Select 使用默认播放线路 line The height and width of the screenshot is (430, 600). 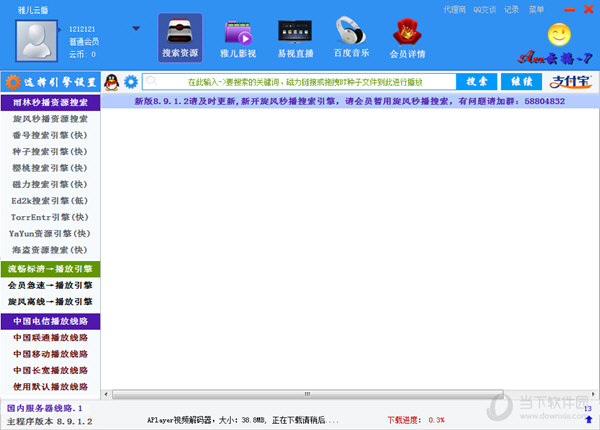pyautogui.click(x=51, y=387)
